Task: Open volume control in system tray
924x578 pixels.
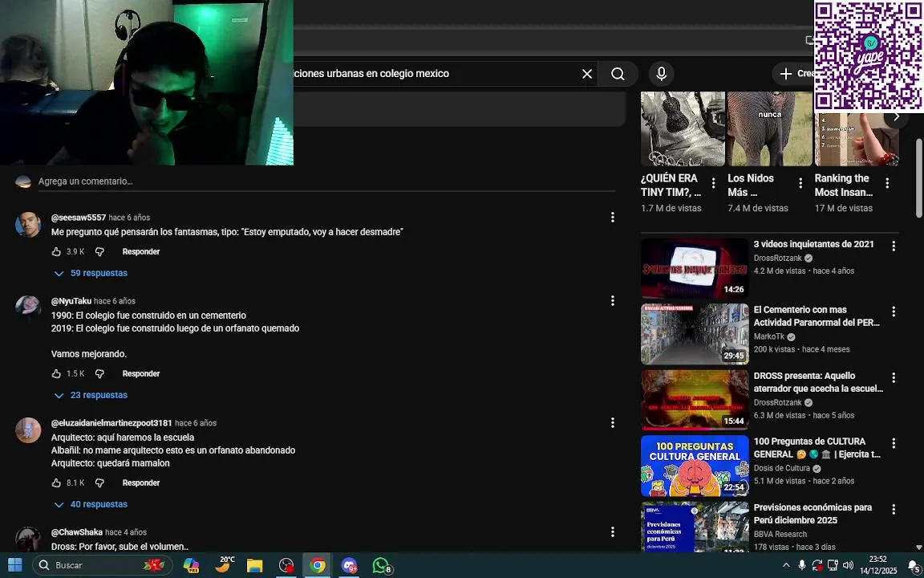Action: (x=848, y=565)
